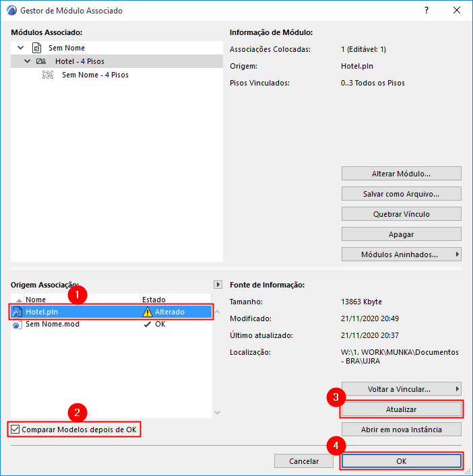Click the Sem Nome.mod file icon
The image size is (473, 476).
tap(17, 325)
